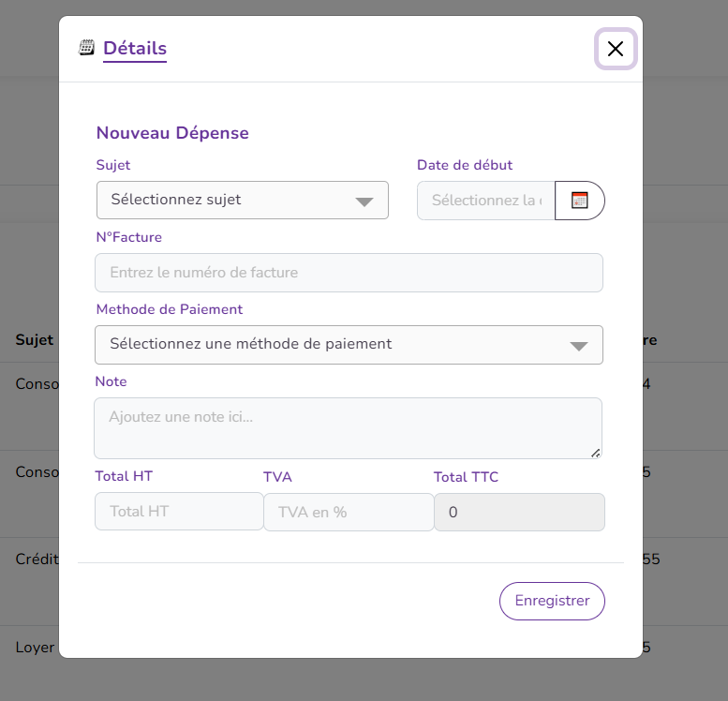Click the Note textarea resize handle
The height and width of the screenshot is (701, 728).
(x=596, y=453)
